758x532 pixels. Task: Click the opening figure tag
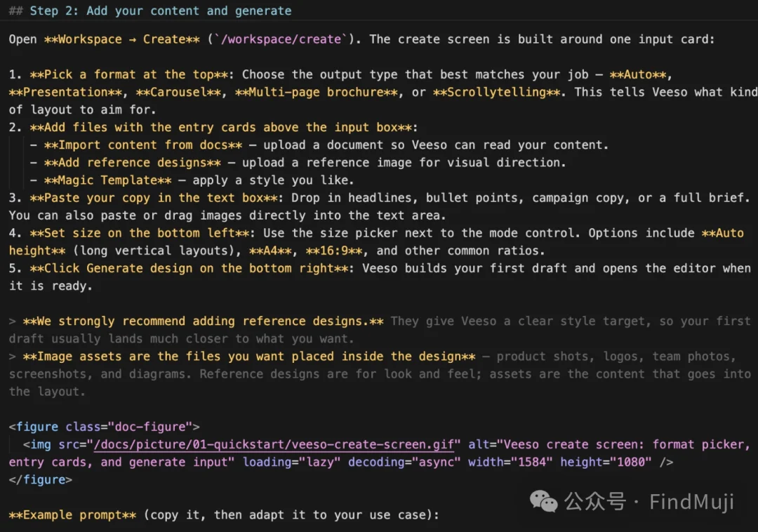coord(104,427)
